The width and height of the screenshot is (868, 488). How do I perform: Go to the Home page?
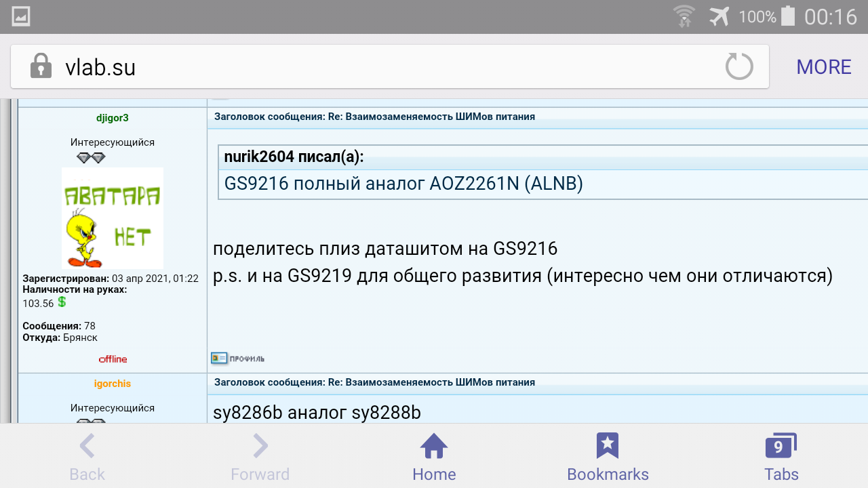tap(434, 457)
